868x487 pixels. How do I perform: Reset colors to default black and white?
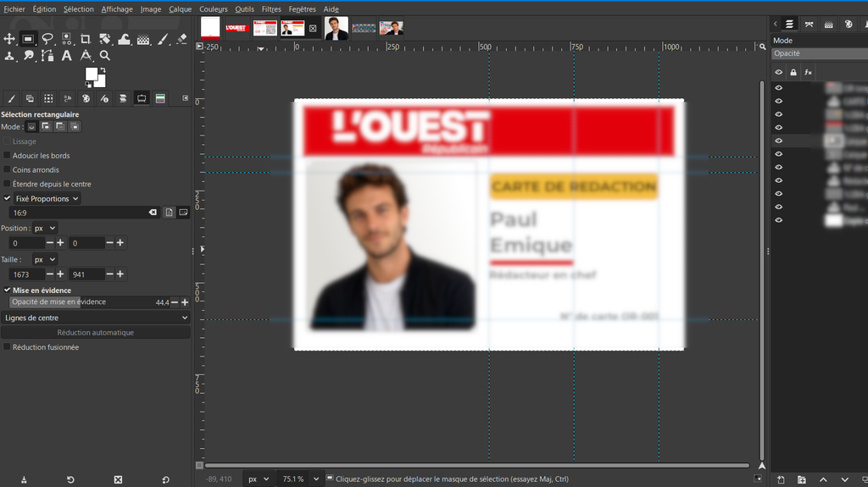(88, 84)
